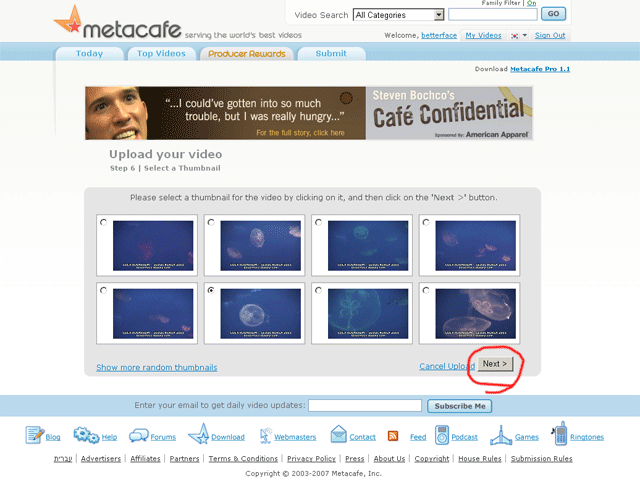
Task: Click Show more random thumbnails link
Action: coord(157,367)
